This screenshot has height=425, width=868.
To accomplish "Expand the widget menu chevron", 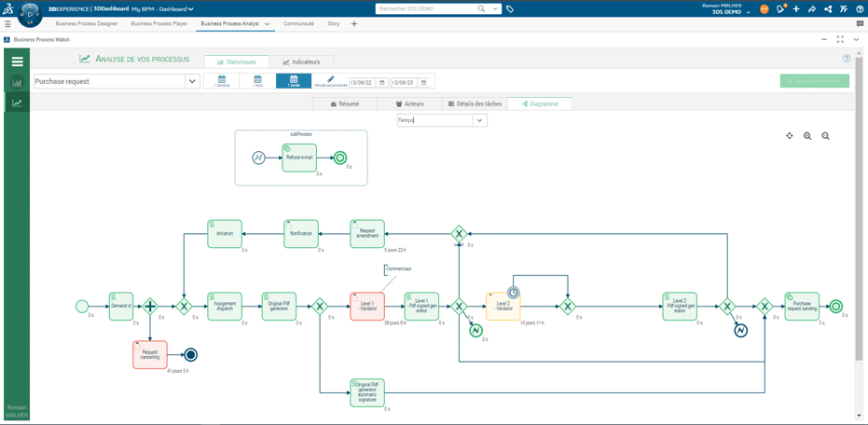I will click(856, 39).
